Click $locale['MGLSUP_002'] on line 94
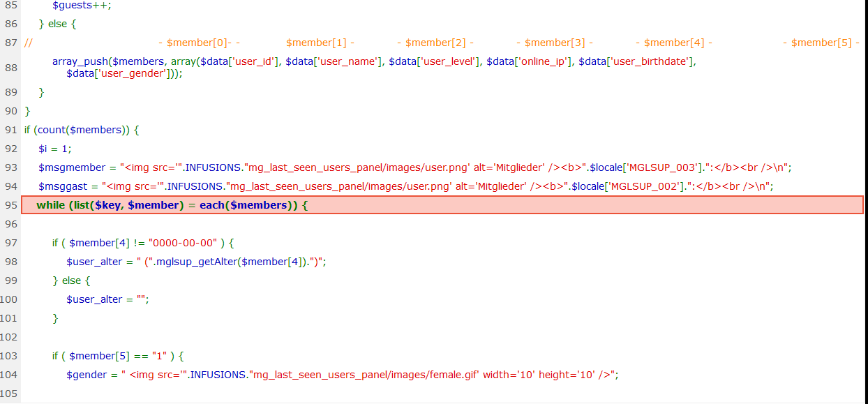Screen dimensions: 868x404 (627, 186)
